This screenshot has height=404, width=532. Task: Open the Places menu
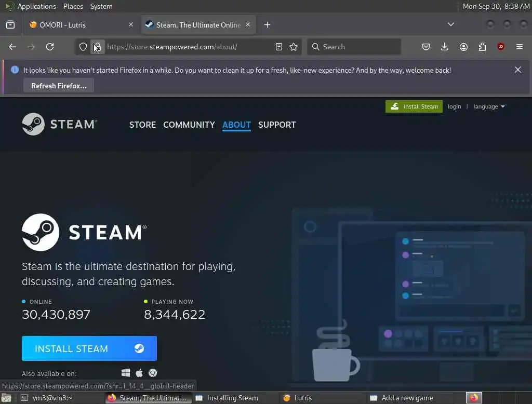[x=73, y=6]
